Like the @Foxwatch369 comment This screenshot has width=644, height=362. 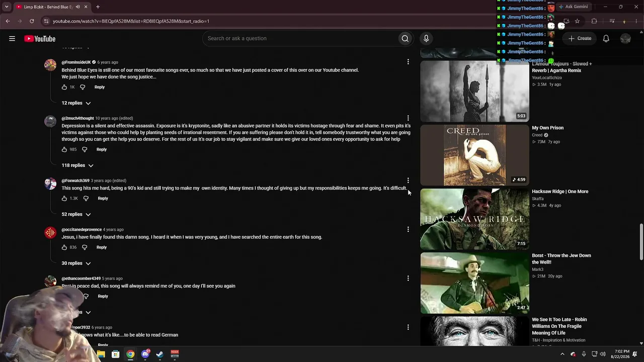pyautogui.click(x=64, y=198)
